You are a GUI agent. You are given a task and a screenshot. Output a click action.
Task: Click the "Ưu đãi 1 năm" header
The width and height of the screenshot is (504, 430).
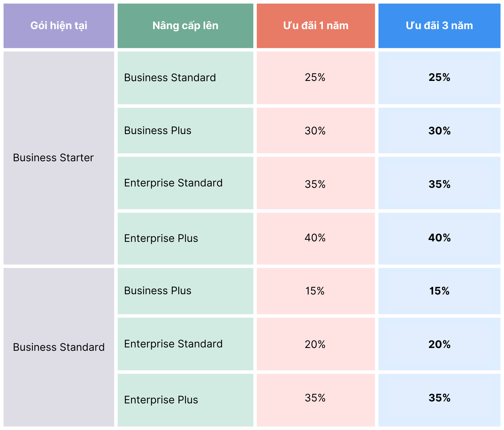(x=316, y=26)
